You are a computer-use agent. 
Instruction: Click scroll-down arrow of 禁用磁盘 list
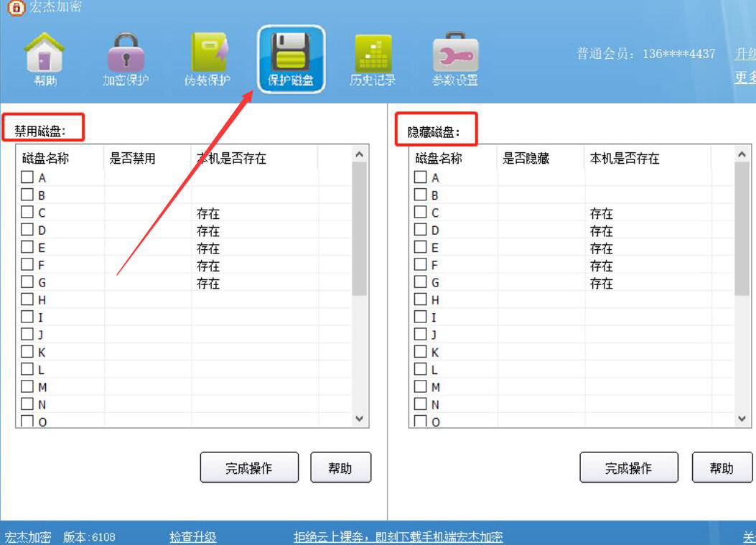coord(359,419)
